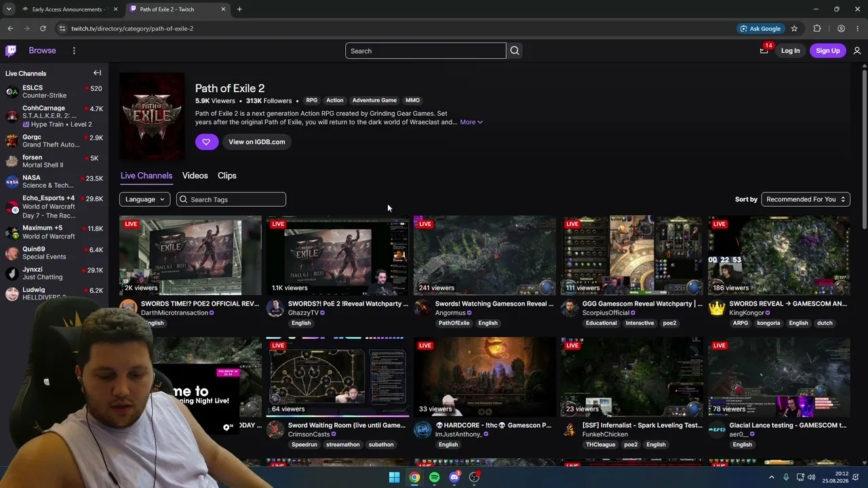Open Spotify from the taskbar
The image size is (868, 488).
(434, 477)
